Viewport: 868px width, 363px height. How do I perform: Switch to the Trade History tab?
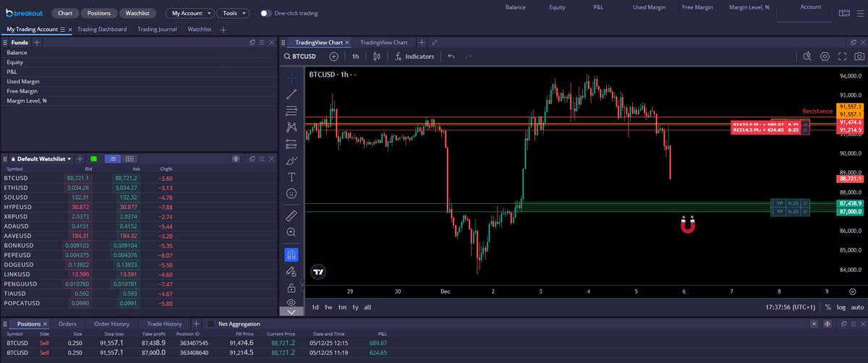(x=164, y=324)
